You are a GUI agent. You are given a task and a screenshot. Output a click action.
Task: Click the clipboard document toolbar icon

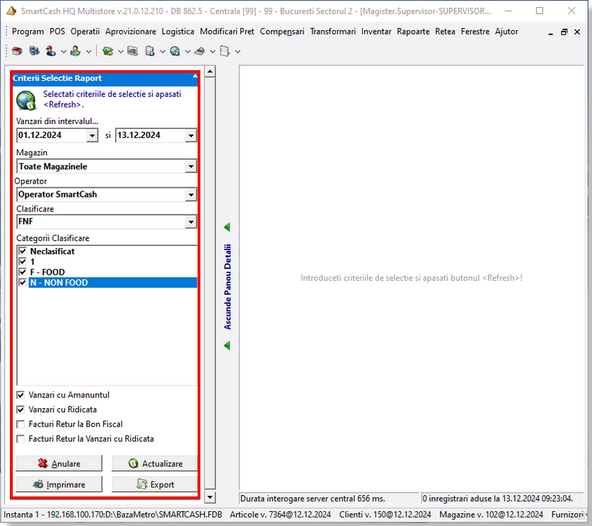(150, 51)
